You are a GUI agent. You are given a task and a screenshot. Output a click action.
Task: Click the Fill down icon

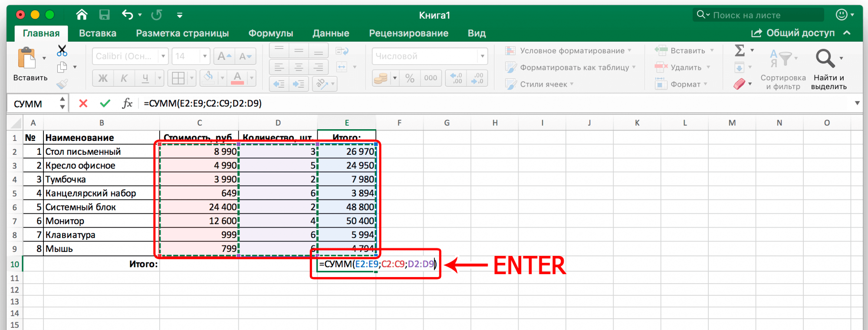pyautogui.click(x=739, y=67)
